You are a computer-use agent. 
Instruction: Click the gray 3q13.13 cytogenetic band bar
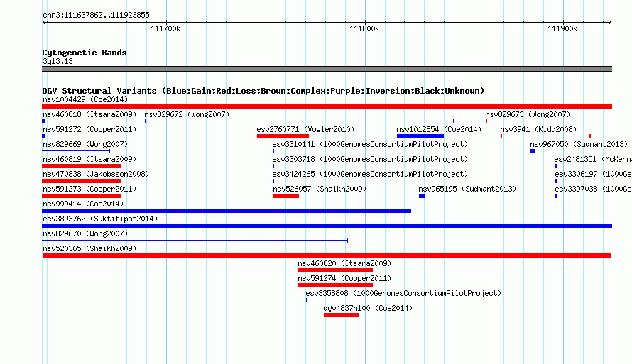pyautogui.click(x=327, y=69)
